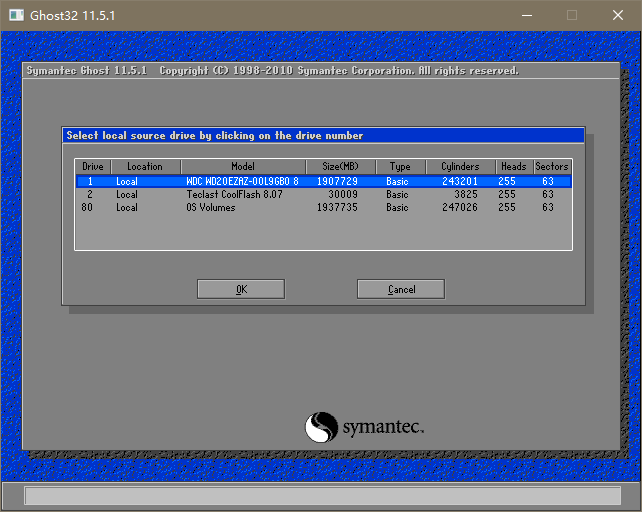Click the Drive column header
The height and width of the screenshot is (512, 642).
pos(93,167)
